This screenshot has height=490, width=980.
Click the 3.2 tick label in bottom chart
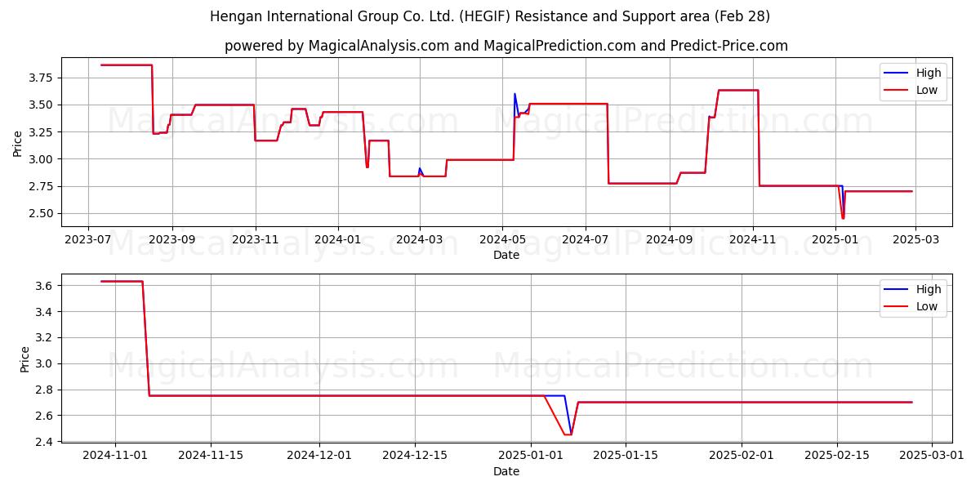45,337
